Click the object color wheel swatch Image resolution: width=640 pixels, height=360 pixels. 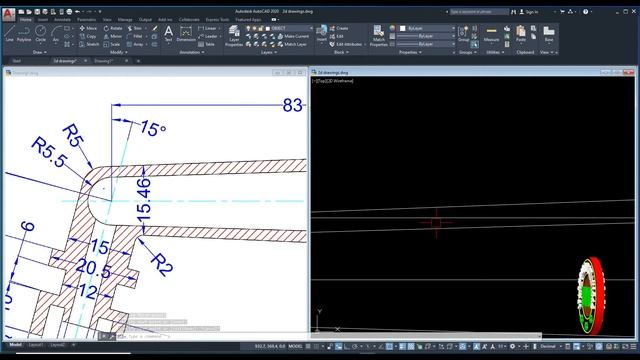point(392,28)
